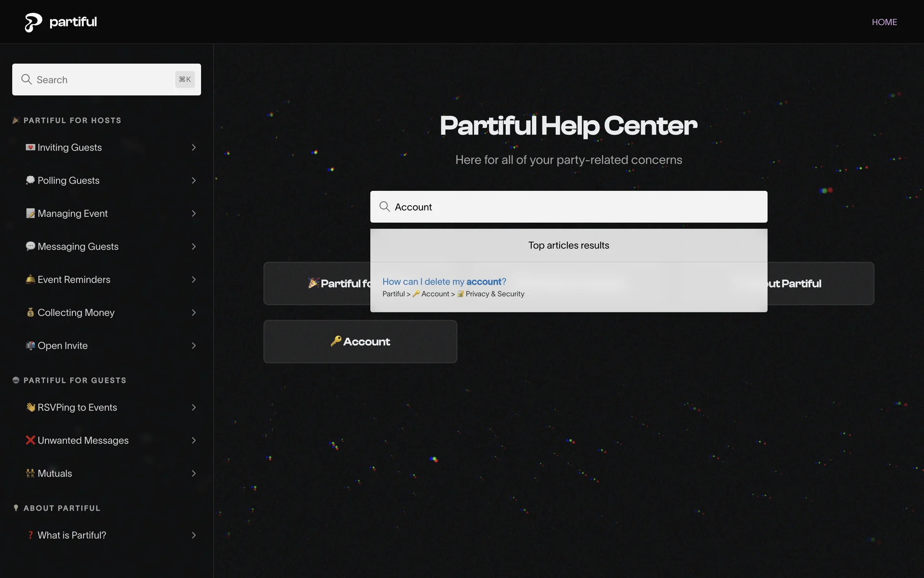Click the waving hand icon by RSVPing
The image size is (924, 578).
[30, 407]
